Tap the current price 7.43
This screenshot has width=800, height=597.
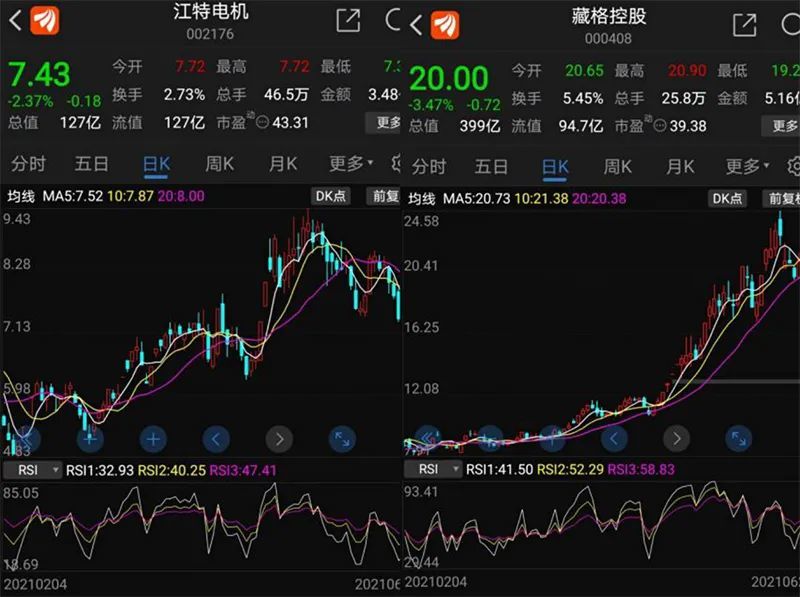click(x=39, y=74)
